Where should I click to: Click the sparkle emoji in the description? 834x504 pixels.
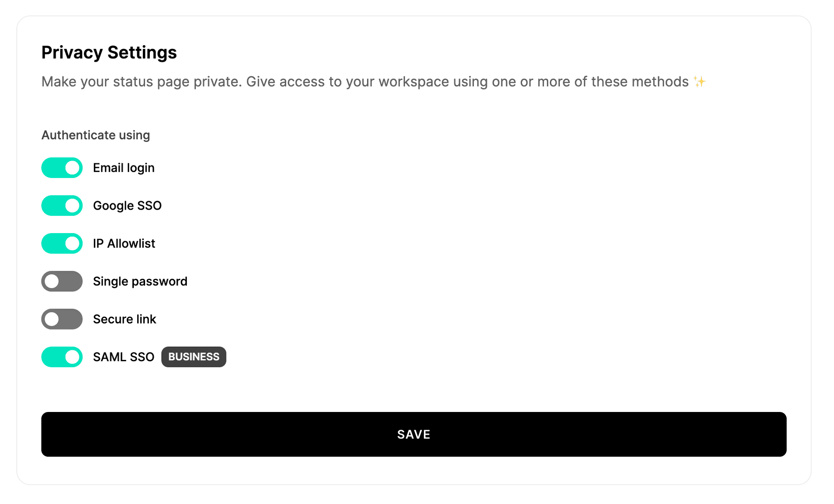[699, 81]
